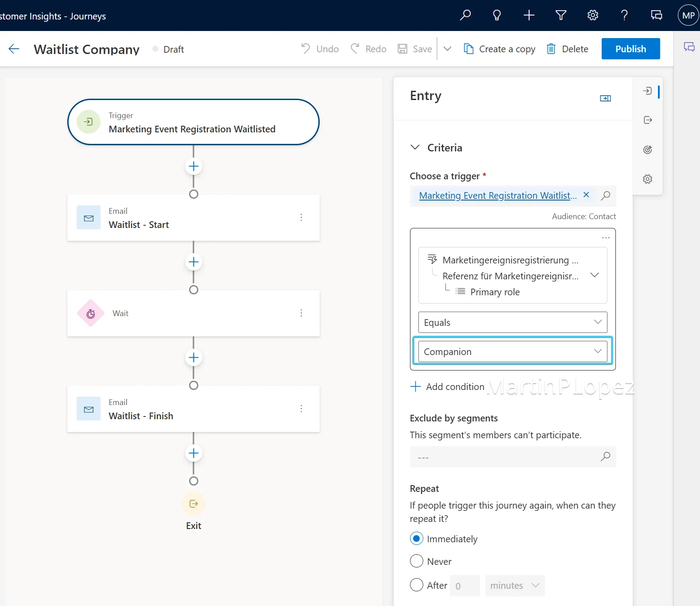The width and height of the screenshot is (700, 606).
Task: Select the Wait tile
Action: point(193,313)
